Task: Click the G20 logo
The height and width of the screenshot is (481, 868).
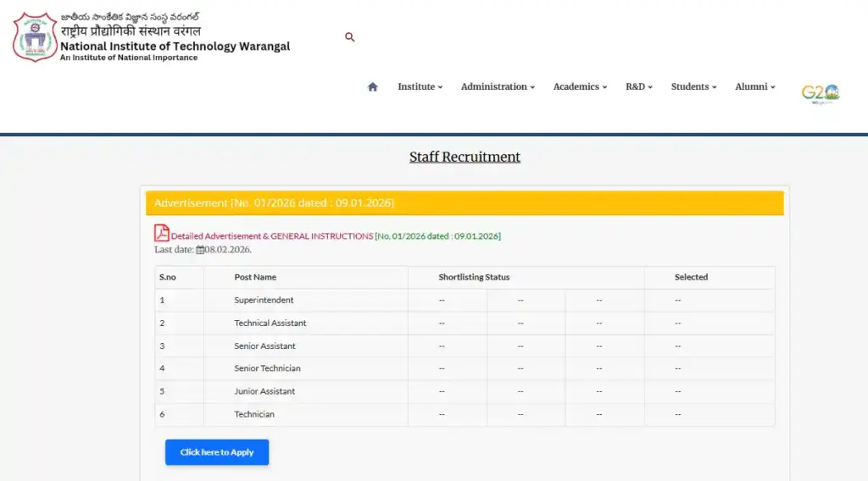Action: click(820, 93)
